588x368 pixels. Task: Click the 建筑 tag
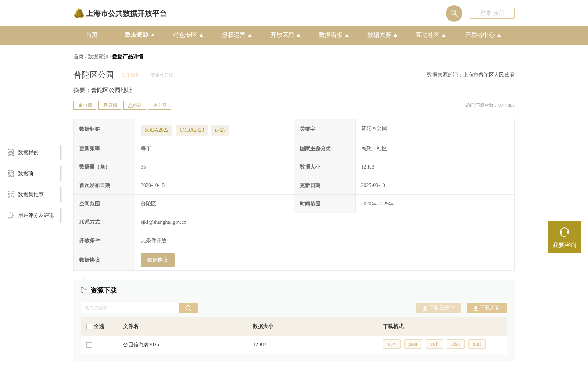220,130
